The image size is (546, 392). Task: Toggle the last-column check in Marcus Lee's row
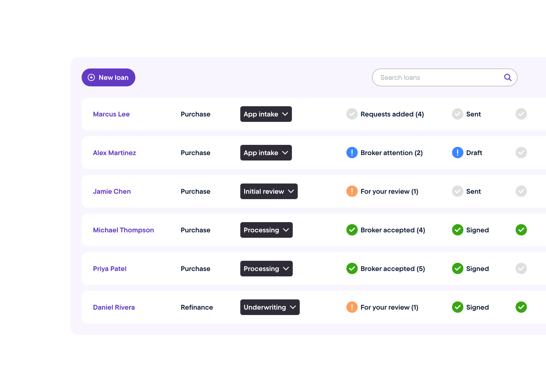click(521, 114)
